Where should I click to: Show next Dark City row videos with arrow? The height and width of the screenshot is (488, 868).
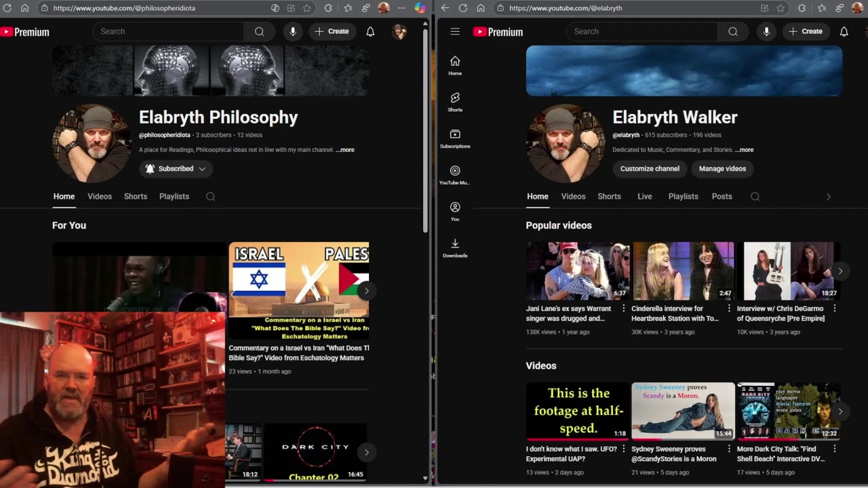coord(366,452)
